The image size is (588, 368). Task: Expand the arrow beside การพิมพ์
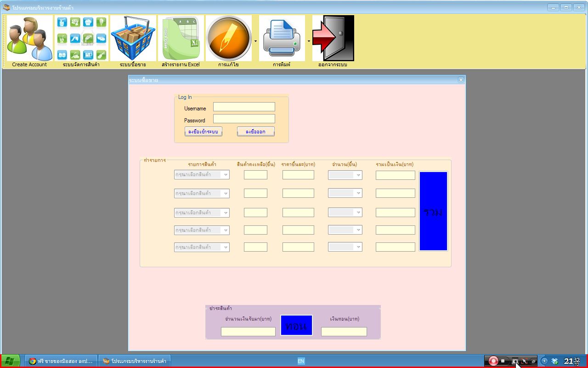[x=309, y=41]
